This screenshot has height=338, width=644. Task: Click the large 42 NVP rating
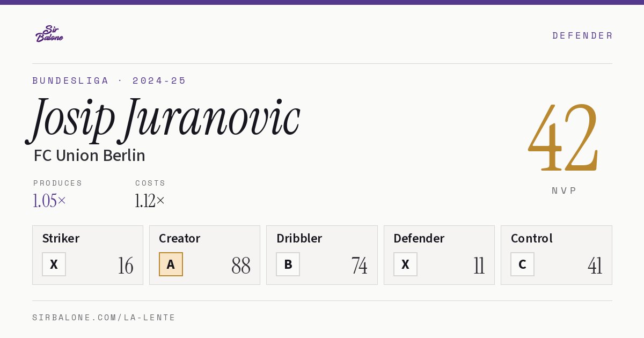pos(563,137)
